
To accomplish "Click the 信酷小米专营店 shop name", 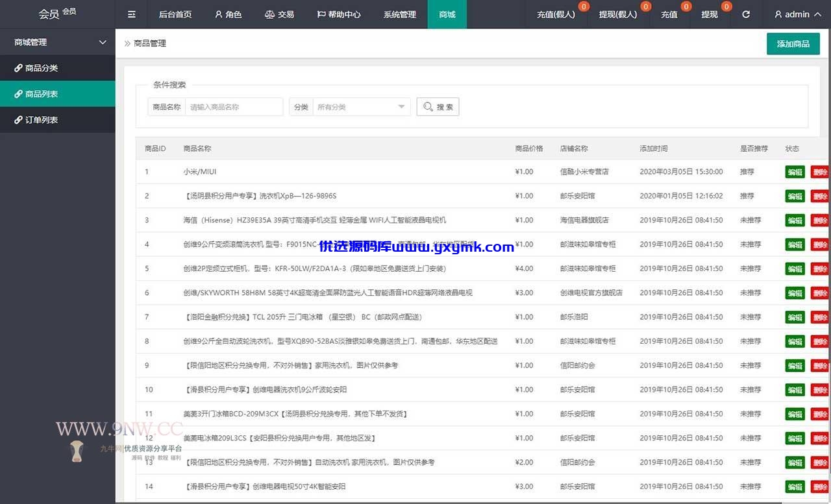I will [584, 172].
